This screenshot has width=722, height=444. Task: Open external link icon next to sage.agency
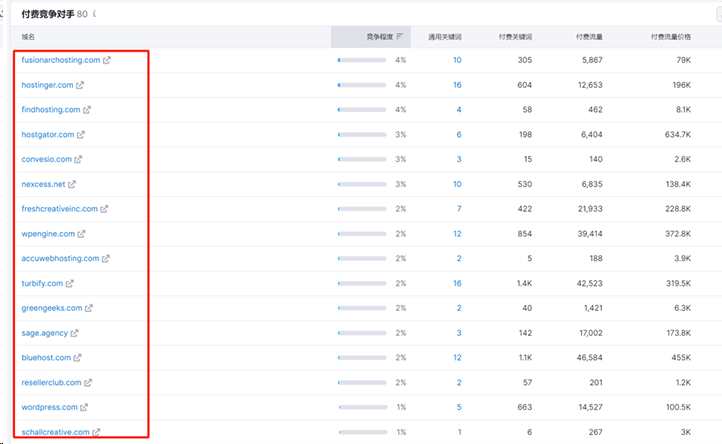(75, 333)
